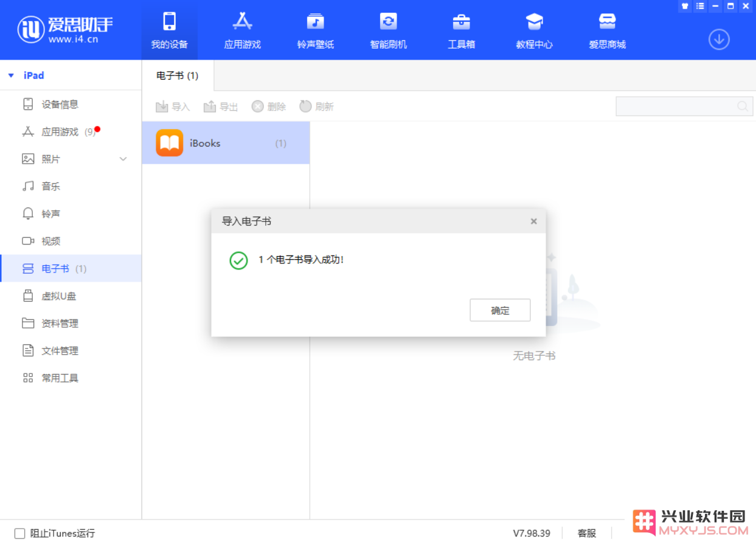756x545 pixels.
Task: Open the 工具箱 toolbox
Action: pyautogui.click(x=461, y=30)
